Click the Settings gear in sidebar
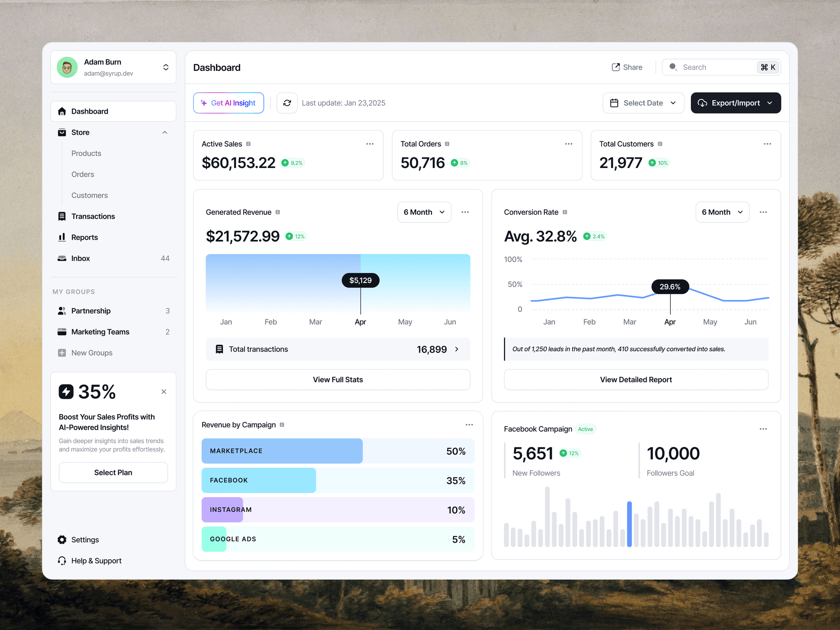 [x=62, y=539]
